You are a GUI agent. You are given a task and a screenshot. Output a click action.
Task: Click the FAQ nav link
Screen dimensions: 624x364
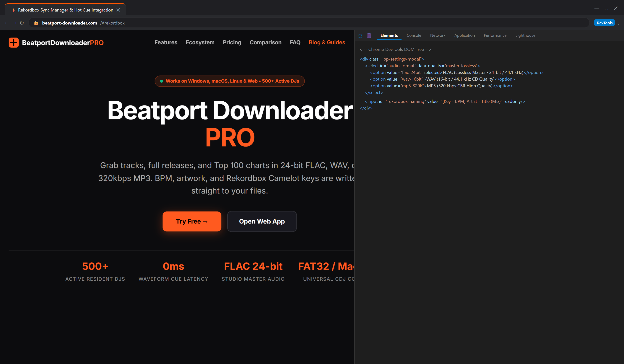[295, 42]
